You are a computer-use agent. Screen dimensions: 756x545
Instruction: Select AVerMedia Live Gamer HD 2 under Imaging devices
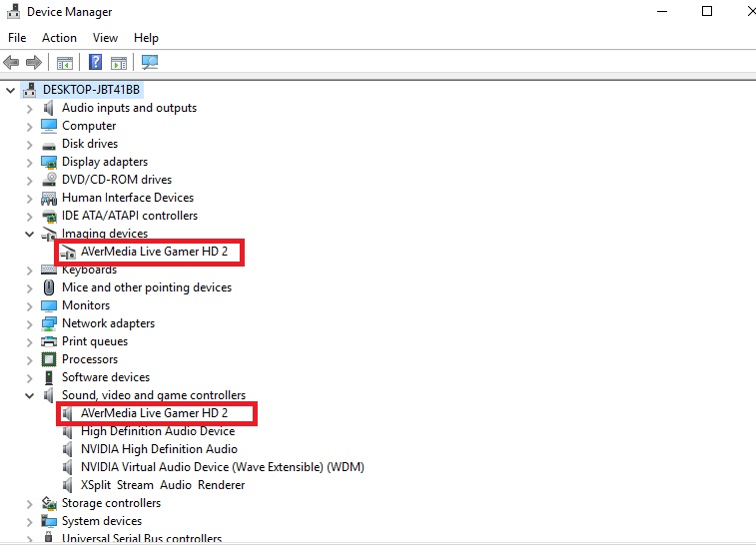click(x=154, y=252)
